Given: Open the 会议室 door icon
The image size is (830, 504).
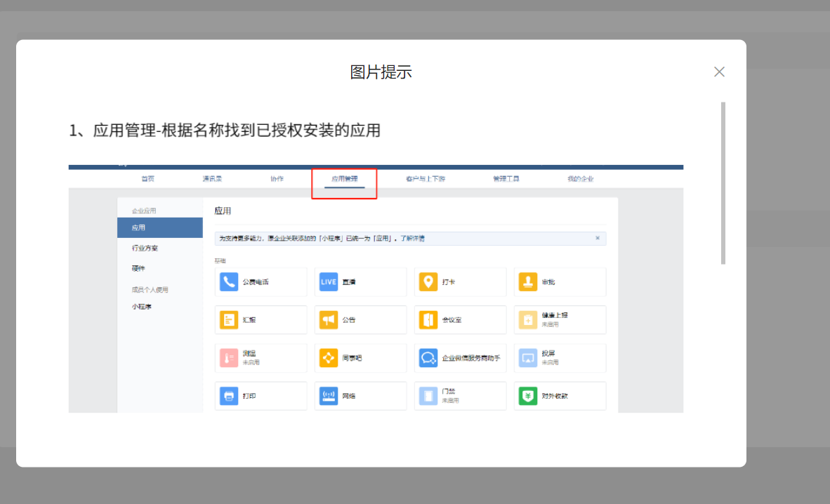Looking at the screenshot, I should click(x=428, y=320).
